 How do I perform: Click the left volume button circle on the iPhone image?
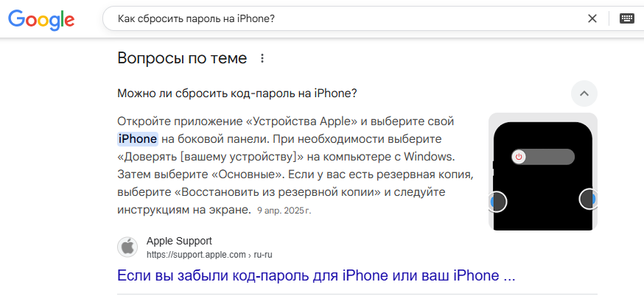click(497, 202)
